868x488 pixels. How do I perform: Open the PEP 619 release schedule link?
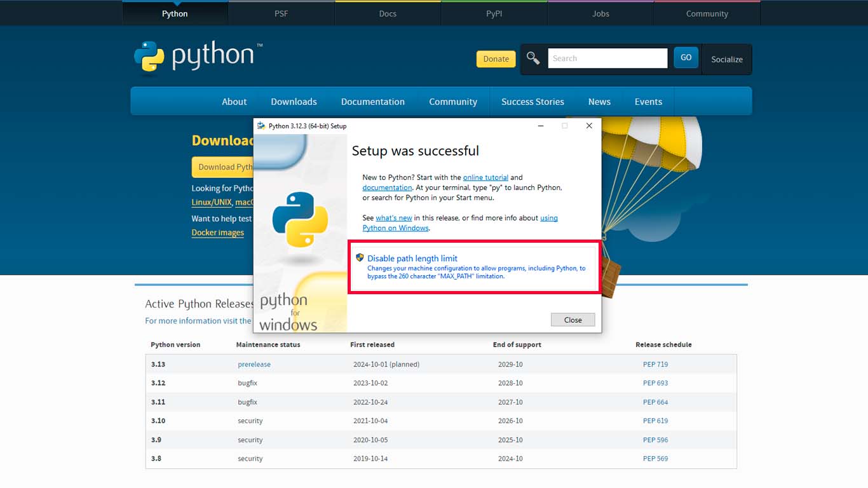[x=655, y=421]
